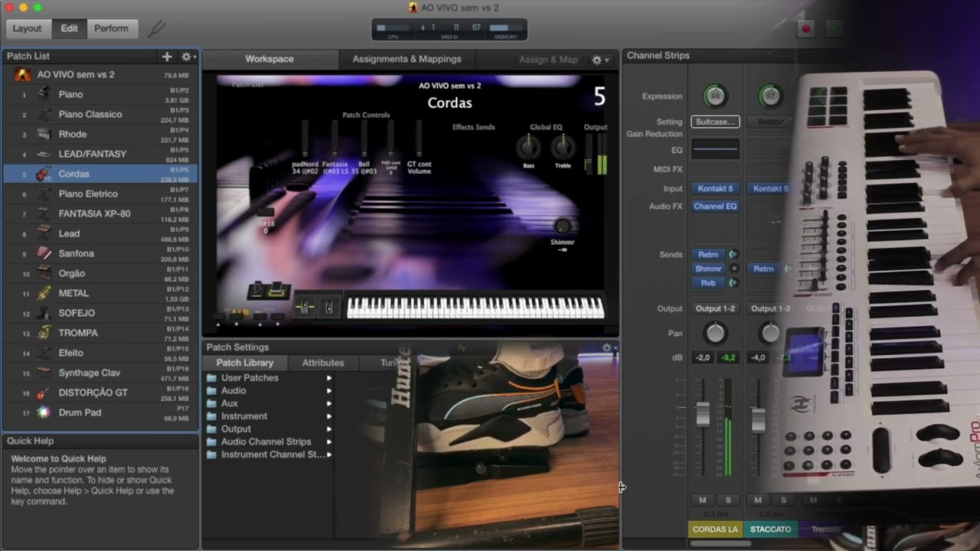Open the Patch Library tab
The height and width of the screenshot is (551, 980).
pyautogui.click(x=245, y=363)
